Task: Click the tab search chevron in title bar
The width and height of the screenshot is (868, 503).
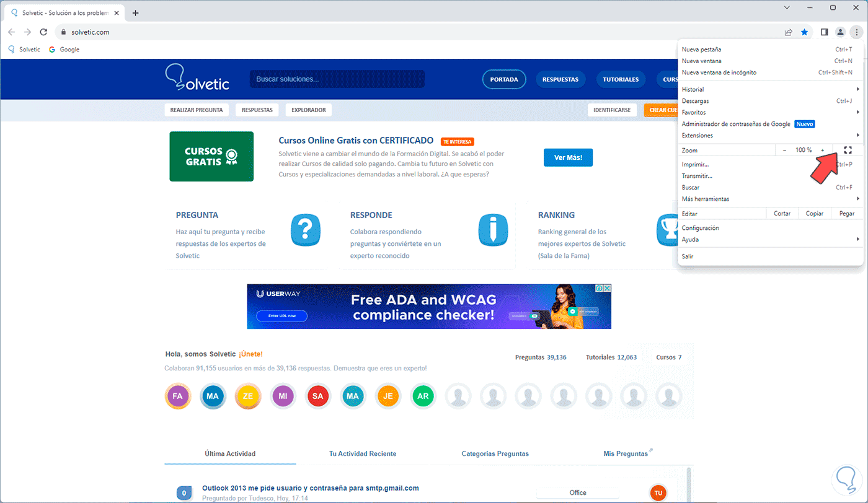Action: 786,7
